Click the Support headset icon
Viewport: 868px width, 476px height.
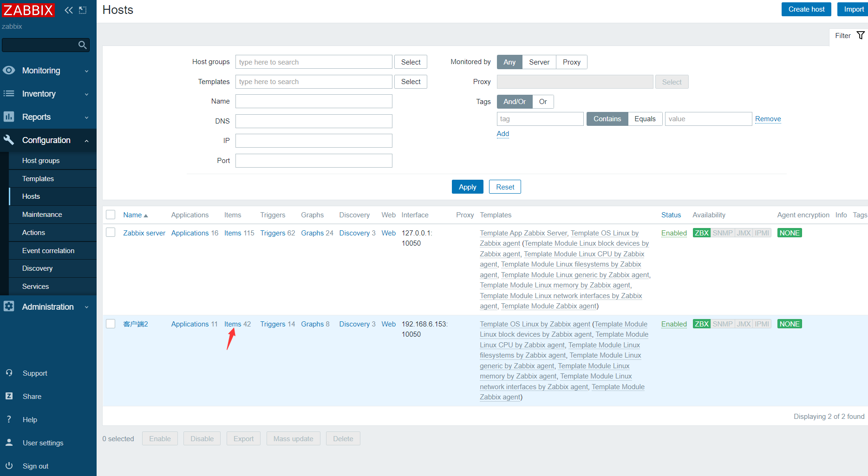pos(9,373)
